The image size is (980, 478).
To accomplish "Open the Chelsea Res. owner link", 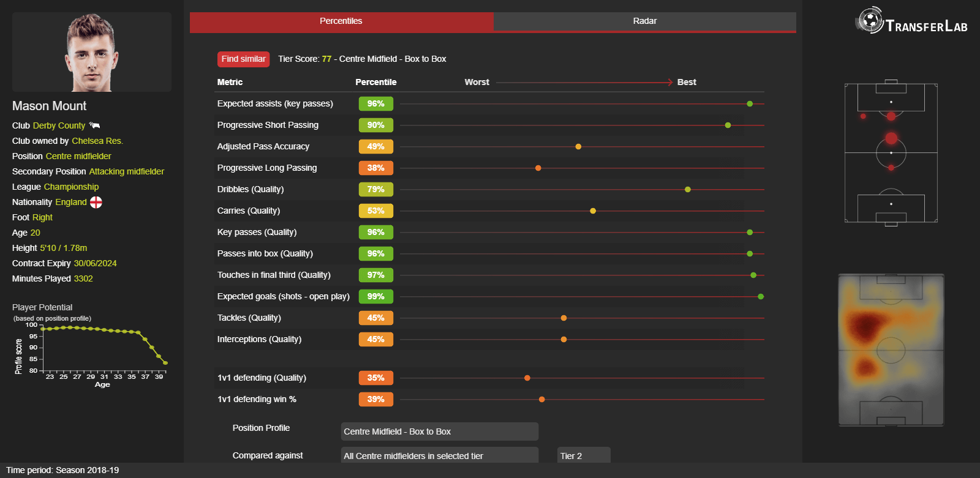I will [97, 141].
